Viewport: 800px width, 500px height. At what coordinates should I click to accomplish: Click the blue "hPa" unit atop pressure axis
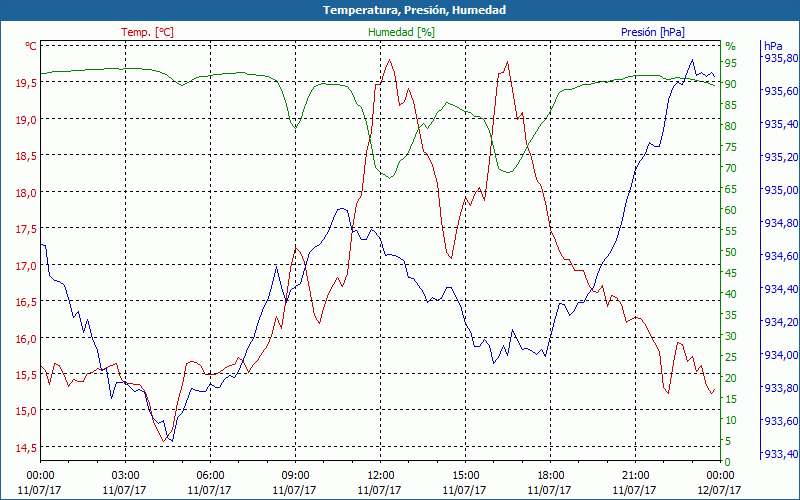tap(773, 46)
